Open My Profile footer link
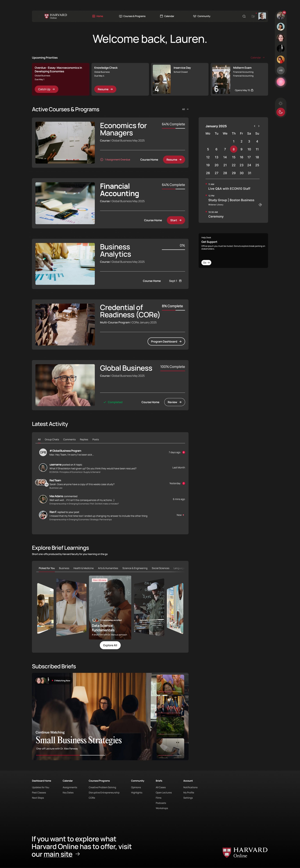 tap(189, 793)
